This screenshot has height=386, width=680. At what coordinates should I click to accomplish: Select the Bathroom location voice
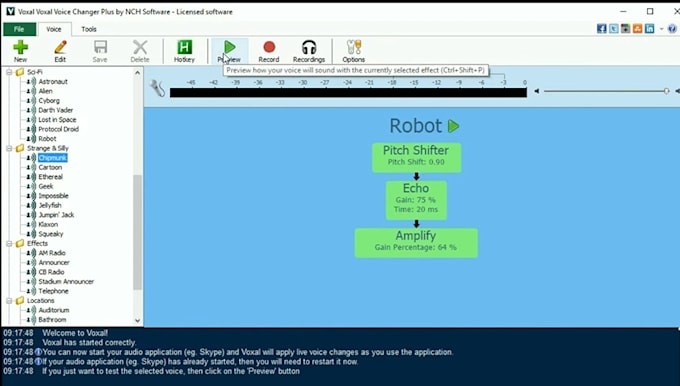click(52, 320)
